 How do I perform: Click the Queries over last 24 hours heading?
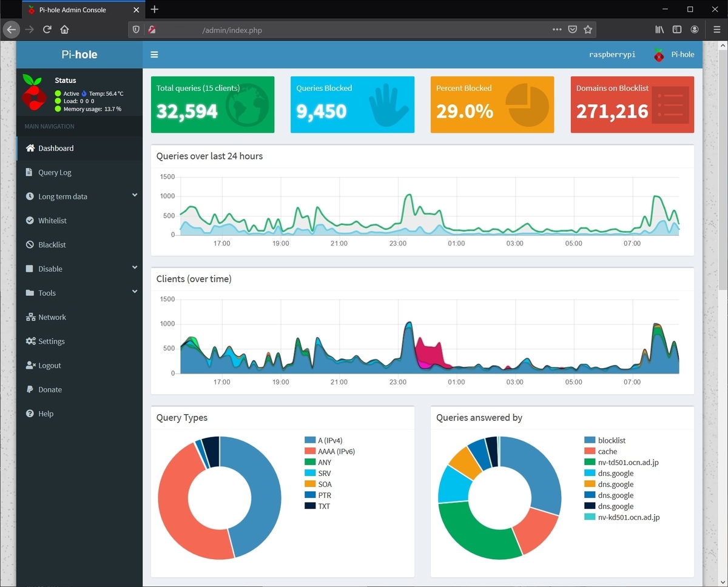209,156
